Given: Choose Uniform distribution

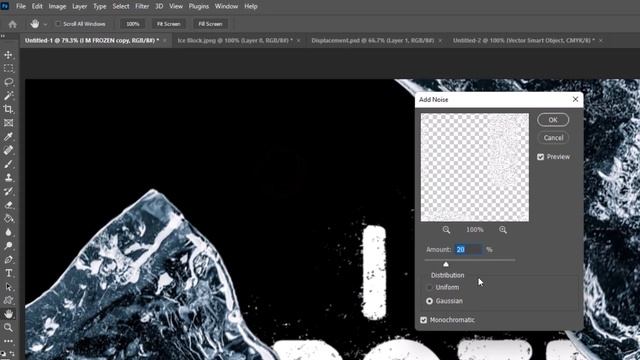Looking at the screenshot, I should pos(429,287).
